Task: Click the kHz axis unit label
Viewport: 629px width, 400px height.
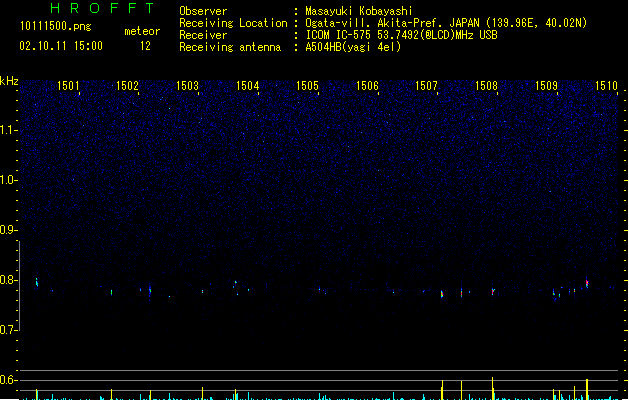Action: (x=9, y=81)
